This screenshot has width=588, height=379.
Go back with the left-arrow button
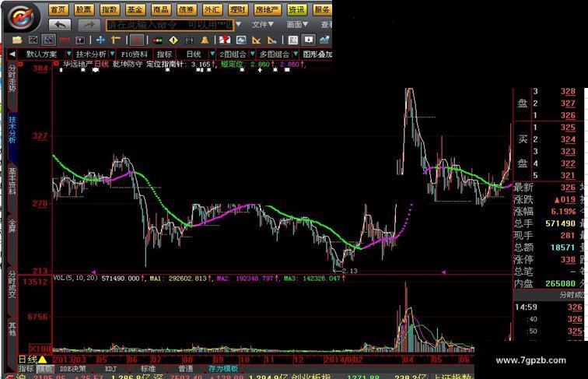(60, 25)
